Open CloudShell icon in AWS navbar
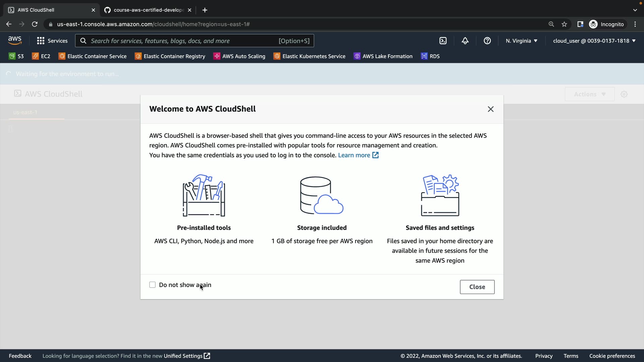This screenshot has width=644, height=362. pyautogui.click(x=443, y=41)
